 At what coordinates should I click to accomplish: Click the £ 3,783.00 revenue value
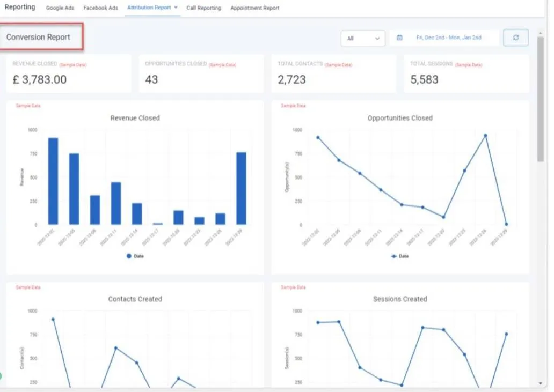[40, 79]
